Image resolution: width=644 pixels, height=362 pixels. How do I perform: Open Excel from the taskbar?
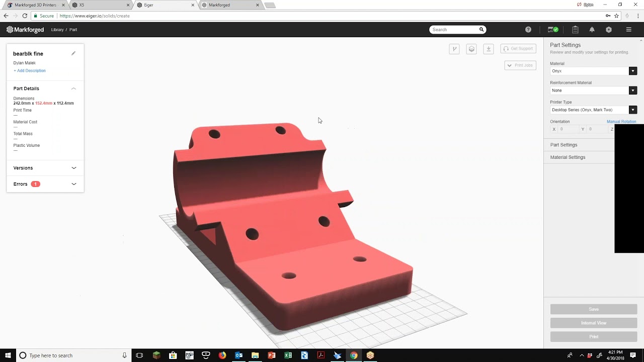click(x=288, y=355)
